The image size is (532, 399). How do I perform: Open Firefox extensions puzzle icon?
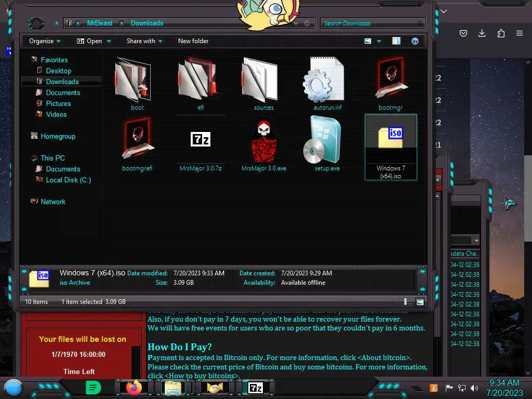point(501,33)
